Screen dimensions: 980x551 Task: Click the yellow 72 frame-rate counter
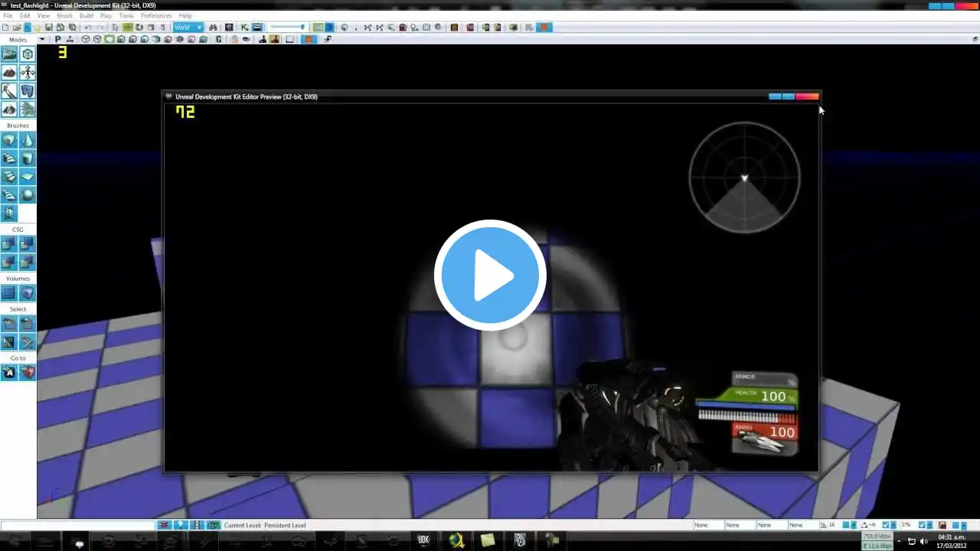tap(185, 112)
